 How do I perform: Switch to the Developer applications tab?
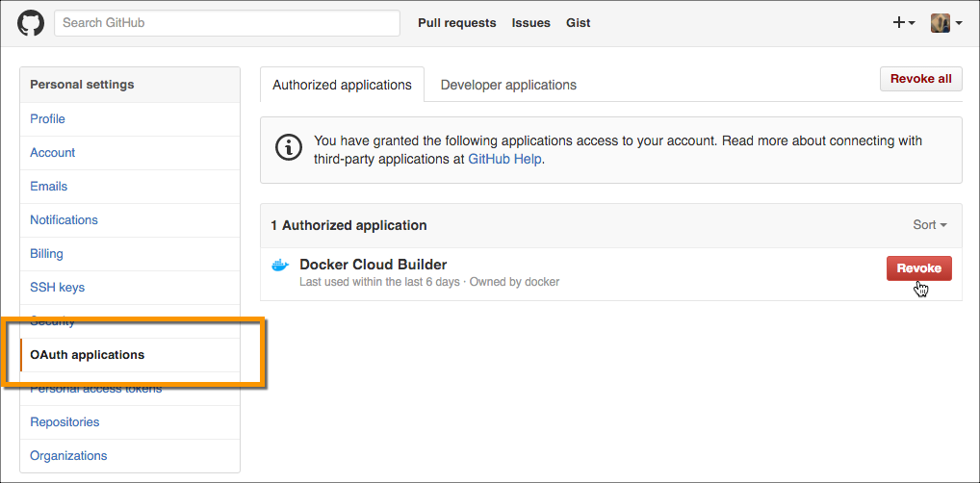pos(508,85)
